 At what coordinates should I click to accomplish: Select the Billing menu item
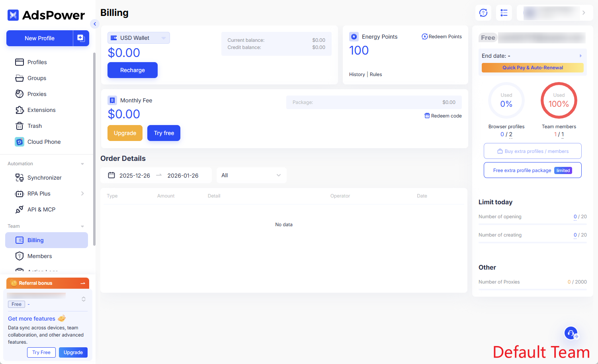35,240
